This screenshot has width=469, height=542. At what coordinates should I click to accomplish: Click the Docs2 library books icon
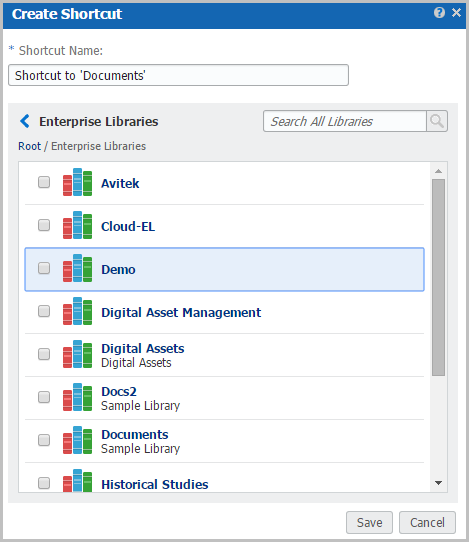pyautogui.click(x=77, y=397)
